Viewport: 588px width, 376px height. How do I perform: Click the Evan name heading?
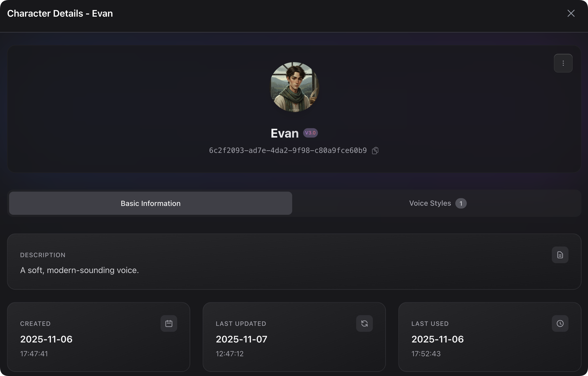coord(285,133)
